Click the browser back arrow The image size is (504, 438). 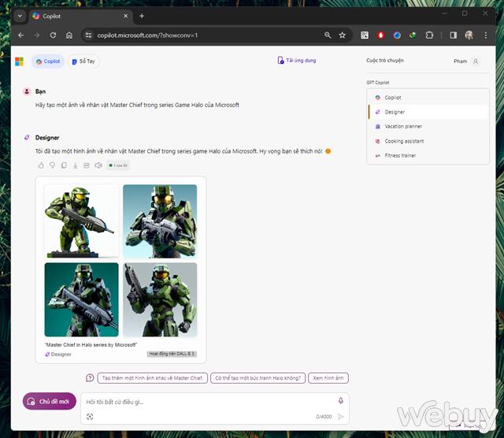click(x=21, y=35)
